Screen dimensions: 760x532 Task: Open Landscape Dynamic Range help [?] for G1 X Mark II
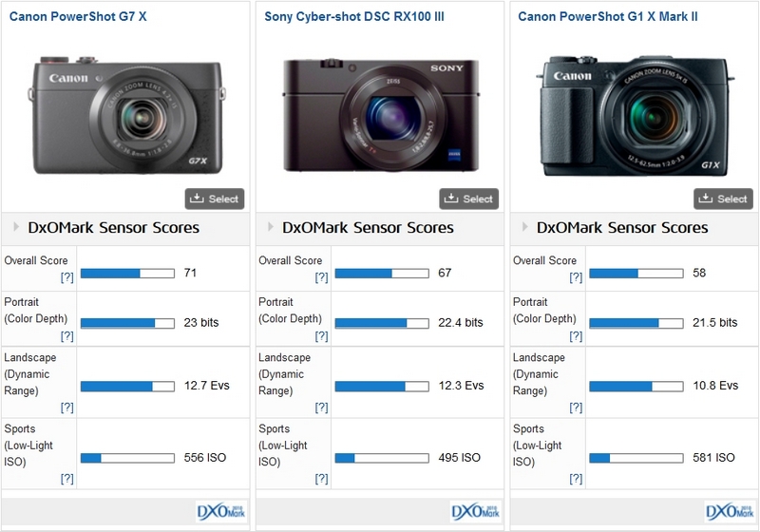(x=576, y=408)
